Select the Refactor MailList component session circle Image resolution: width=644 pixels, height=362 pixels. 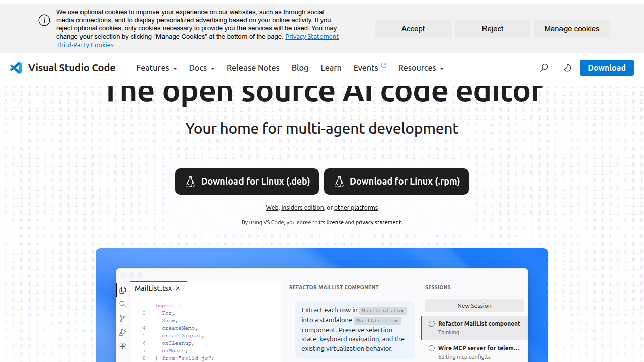[x=432, y=324]
